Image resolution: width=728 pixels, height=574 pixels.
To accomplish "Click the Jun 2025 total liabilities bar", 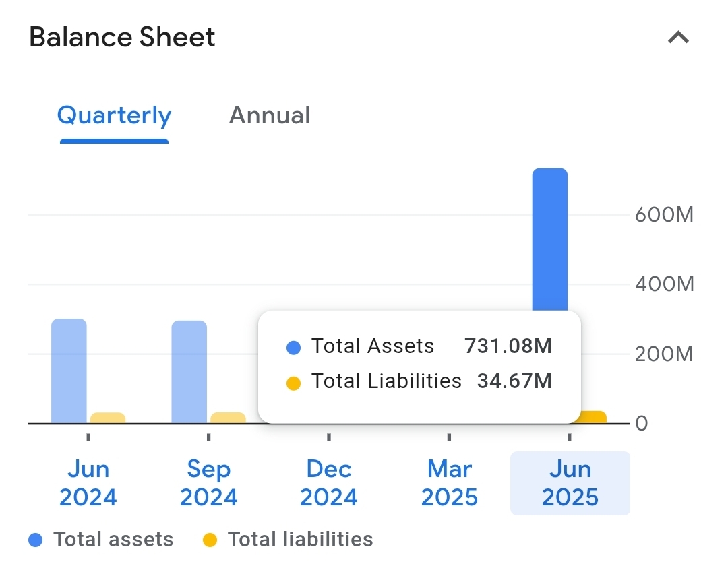I will pos(594,417).
